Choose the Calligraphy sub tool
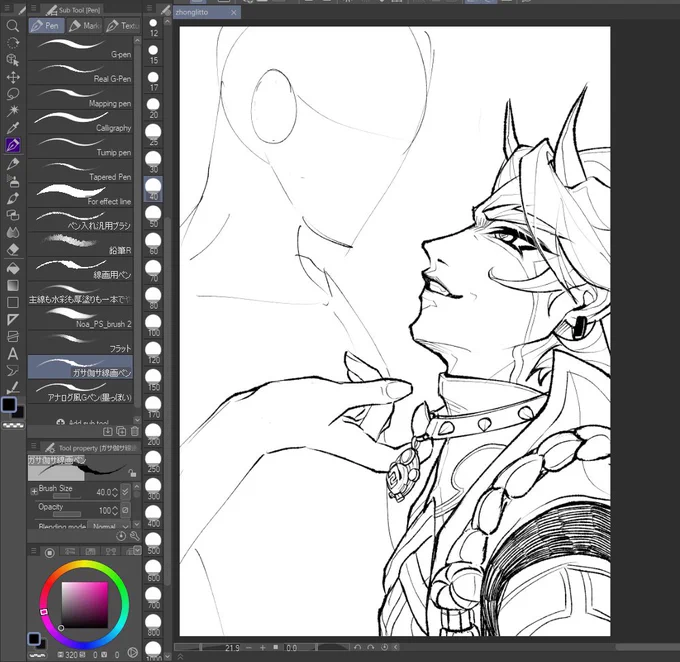680x662 pixels. pyautogui.click(x=80, y=122)
